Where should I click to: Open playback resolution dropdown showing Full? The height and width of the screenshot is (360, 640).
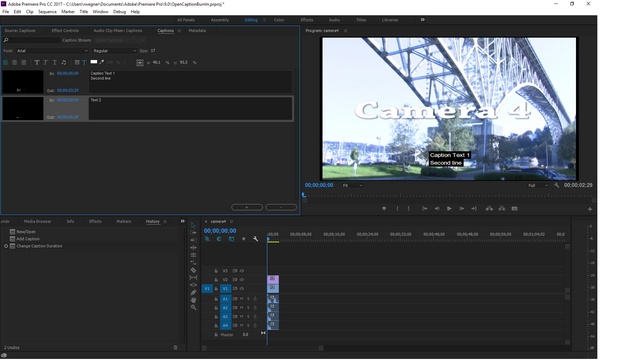[x=538, y=185]
